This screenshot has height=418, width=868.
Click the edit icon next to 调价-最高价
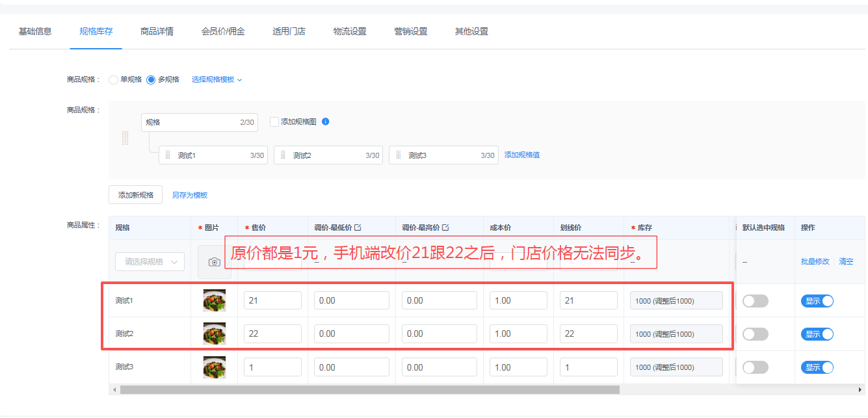(445, 228)
